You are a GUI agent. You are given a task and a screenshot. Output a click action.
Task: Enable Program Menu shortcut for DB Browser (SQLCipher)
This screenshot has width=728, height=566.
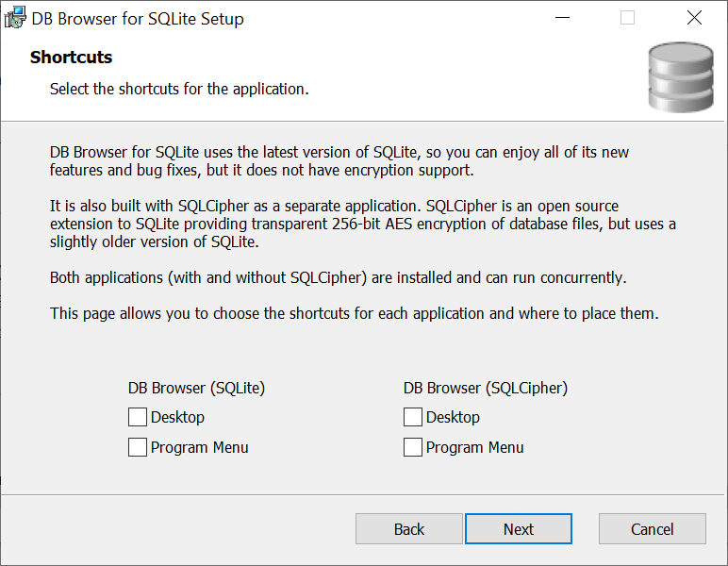coord(413,447)
